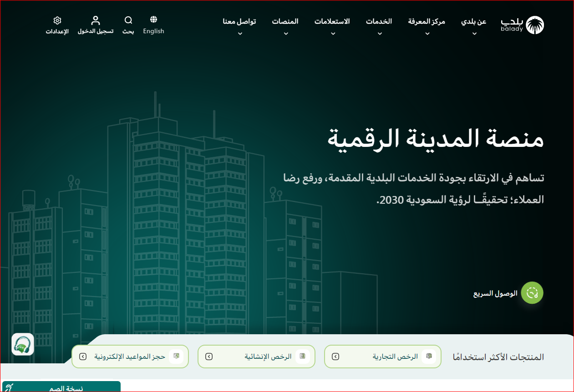Click the Balady palm logo
This screenshot has height=392, width=574.
[x=534, y=25]
